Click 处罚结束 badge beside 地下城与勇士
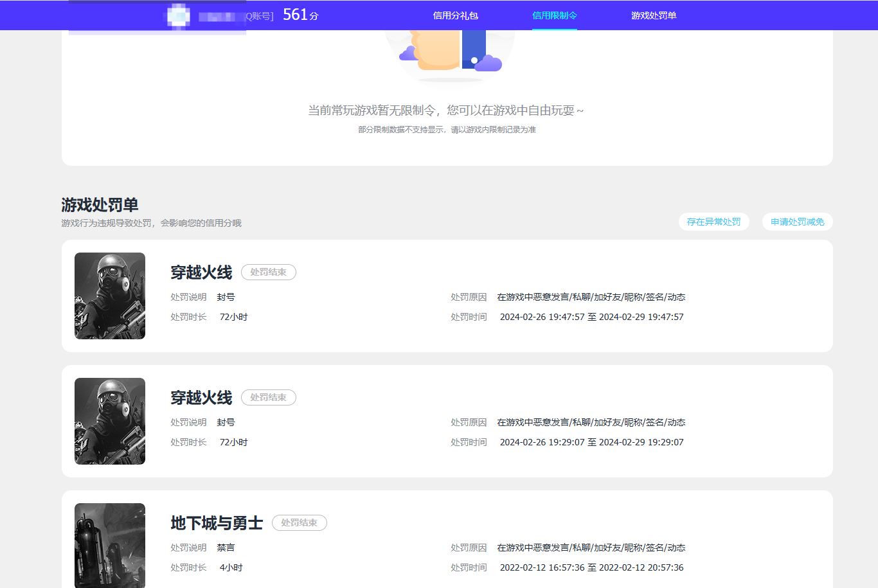 click(x=299, y=522)
